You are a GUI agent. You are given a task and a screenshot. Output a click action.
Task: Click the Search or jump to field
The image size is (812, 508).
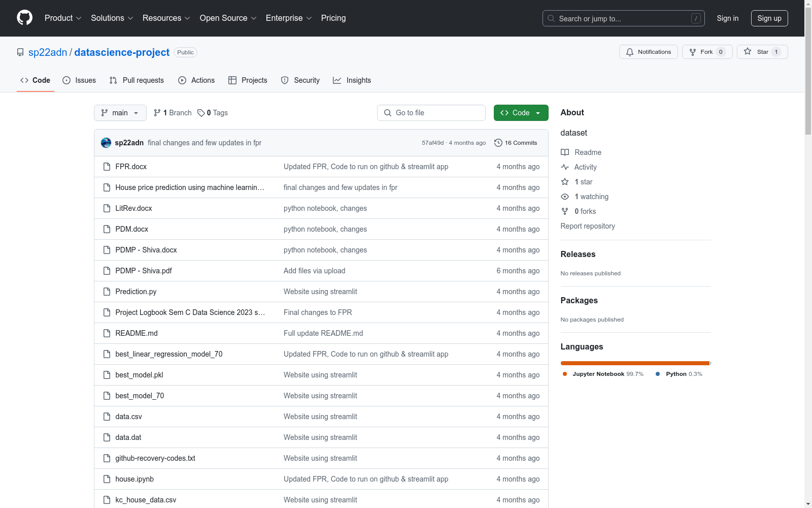(x=624, y=18)
